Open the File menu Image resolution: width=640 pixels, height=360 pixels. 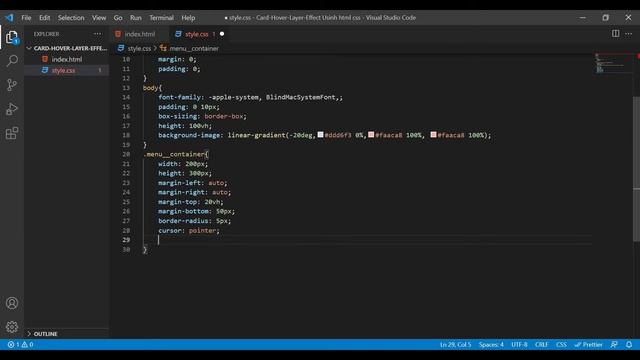[x=26, y=18]
